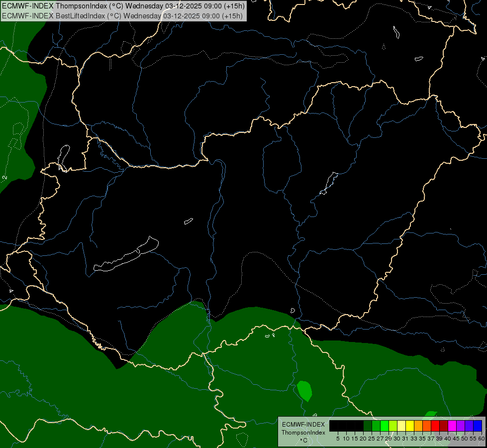Click the legend tick value 40

coord(448,439)
